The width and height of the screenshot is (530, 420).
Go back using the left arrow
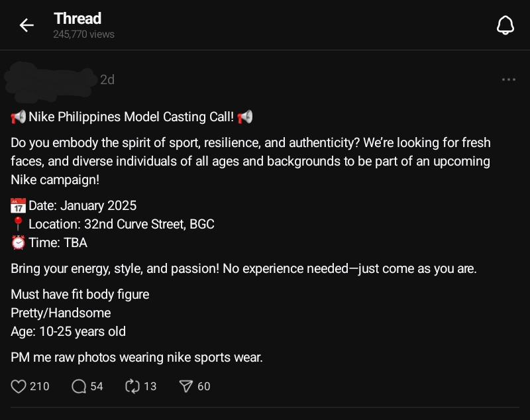(26, 25)
